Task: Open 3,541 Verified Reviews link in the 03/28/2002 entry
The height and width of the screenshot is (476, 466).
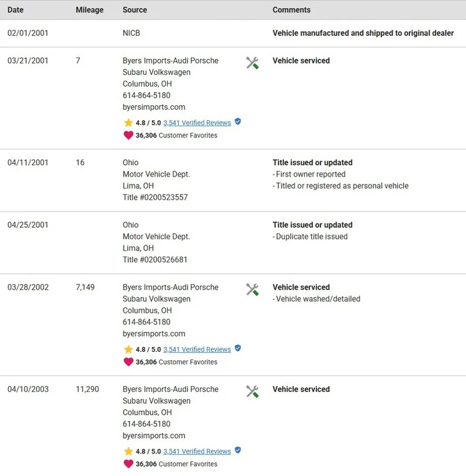Action: pos(197,350)
